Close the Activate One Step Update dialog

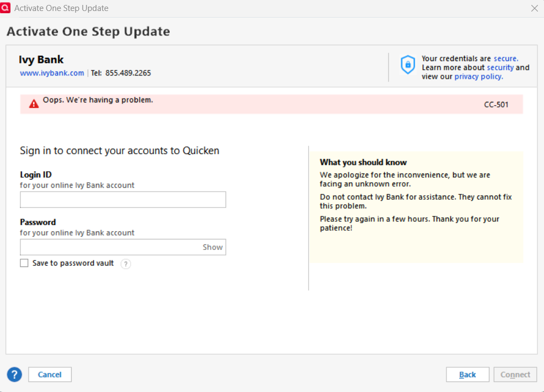[534, 8]
